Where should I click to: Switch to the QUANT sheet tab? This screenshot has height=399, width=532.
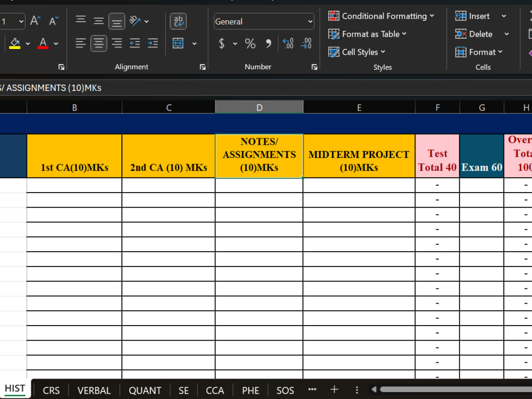point(145,390)
